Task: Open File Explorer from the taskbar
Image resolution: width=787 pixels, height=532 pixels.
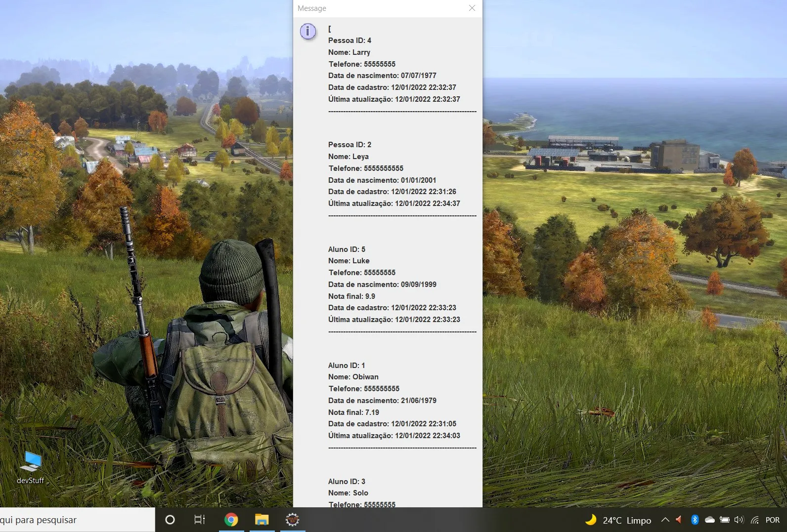Action: click(x=262, y=520)
